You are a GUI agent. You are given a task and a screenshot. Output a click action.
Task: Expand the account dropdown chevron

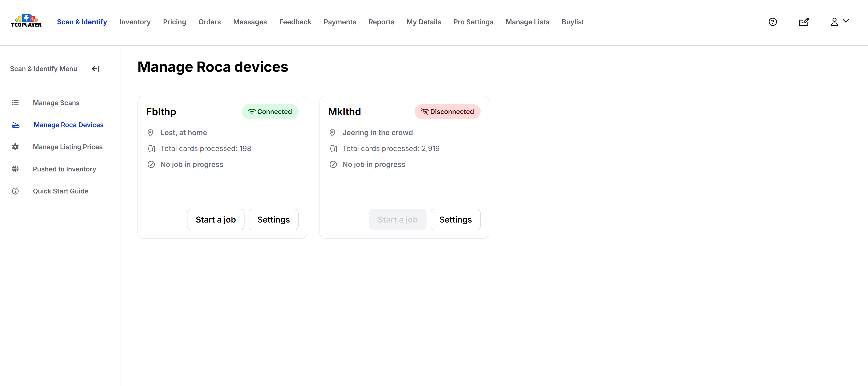[x=846, y=21]
